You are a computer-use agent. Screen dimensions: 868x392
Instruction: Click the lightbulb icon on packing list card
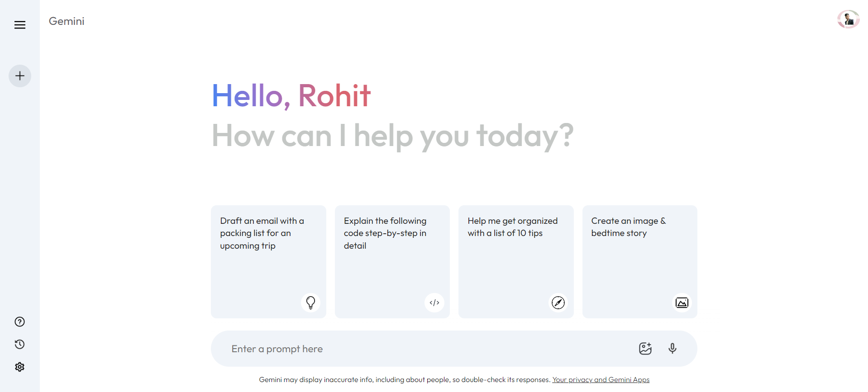(310, 303)
